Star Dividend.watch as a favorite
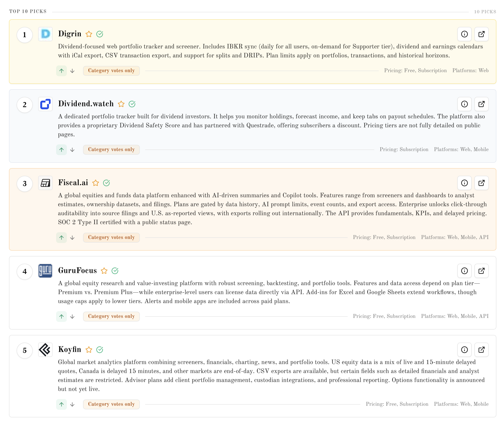504x421 pixels. pyautogui.click(x=121, y=104)
